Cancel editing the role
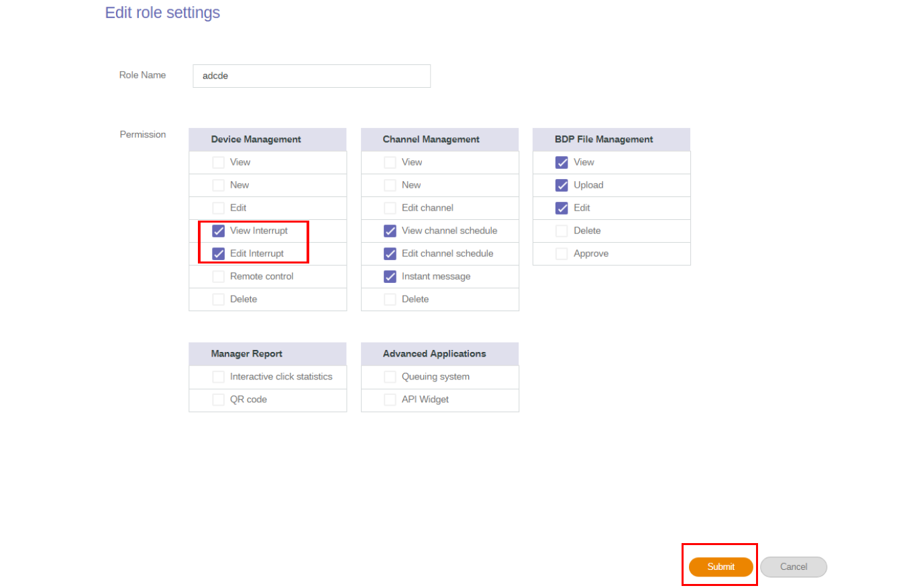 (793, 567)
